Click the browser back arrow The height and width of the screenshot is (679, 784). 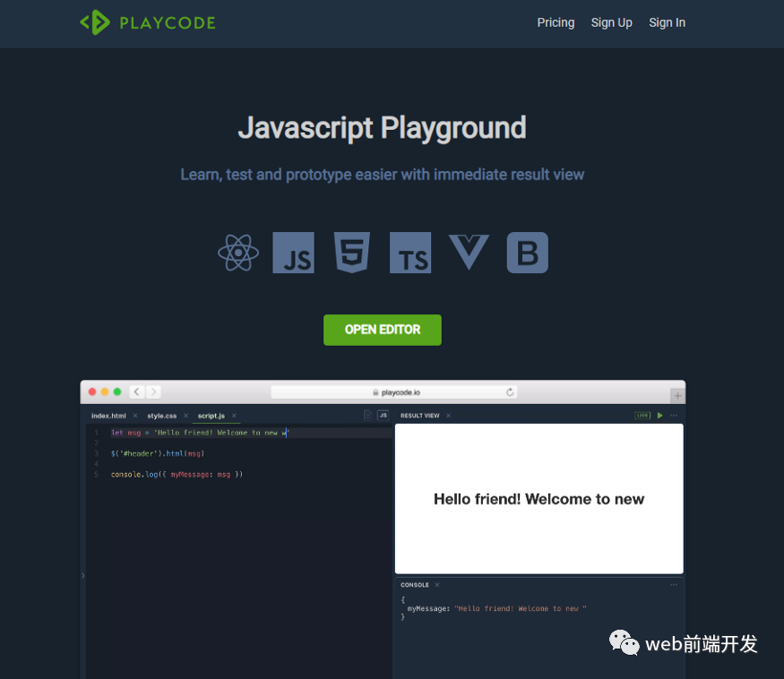tap(137, 392)
